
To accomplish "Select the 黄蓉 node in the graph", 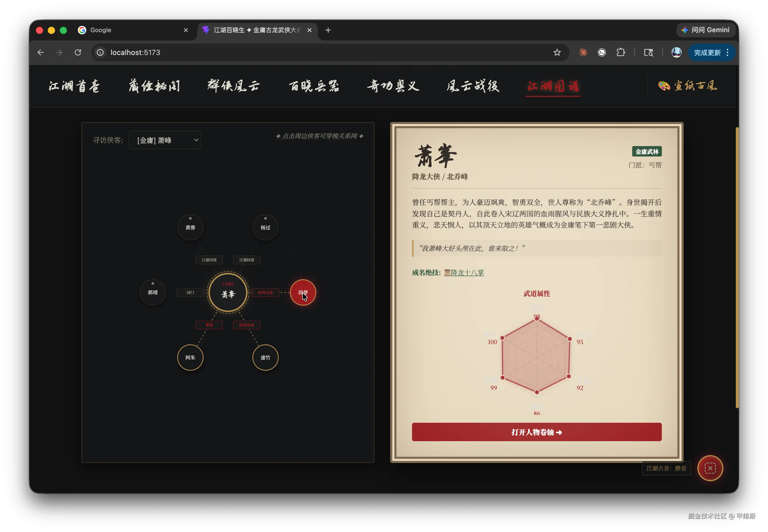I will click(x=190, y=227).
